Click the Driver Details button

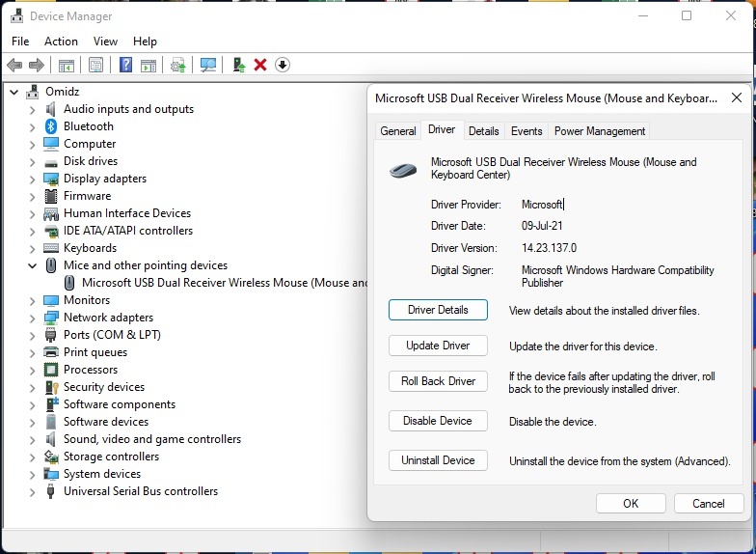(438, 310)
